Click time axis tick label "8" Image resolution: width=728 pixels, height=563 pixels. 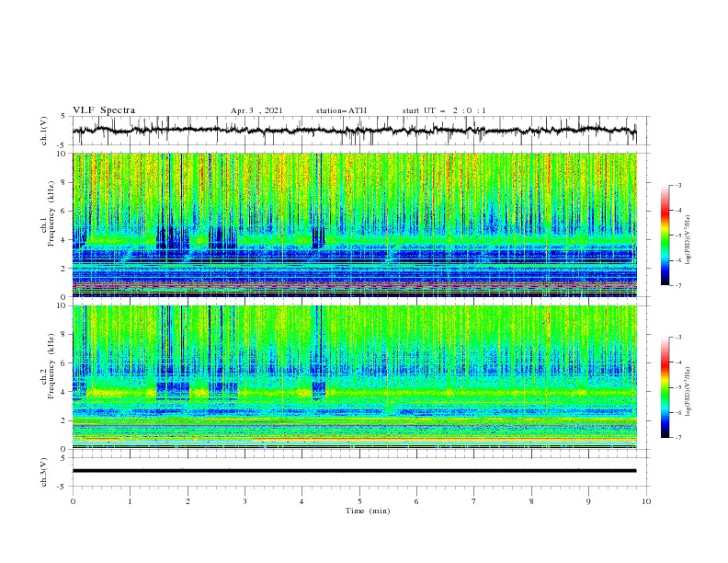[x=531, y=501]
